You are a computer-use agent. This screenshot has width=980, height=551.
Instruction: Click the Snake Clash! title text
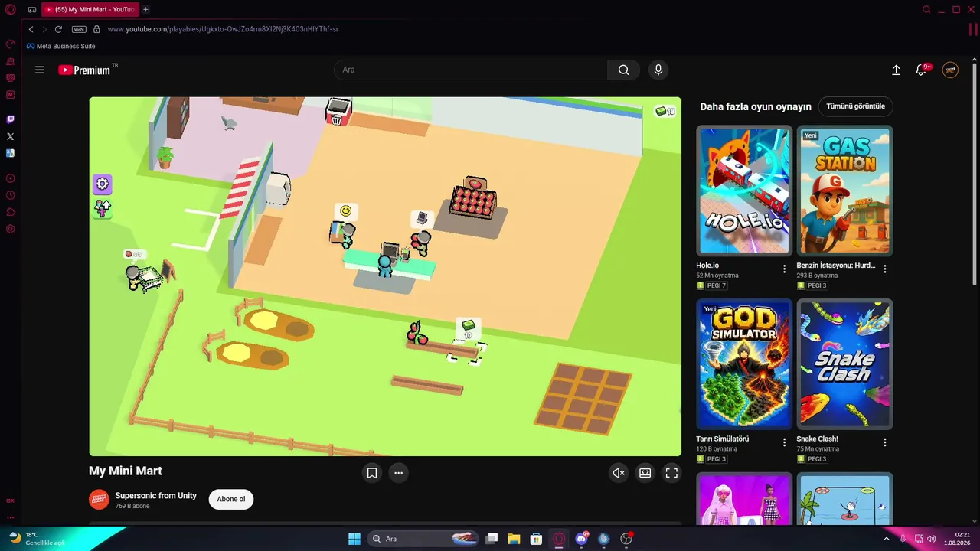pyautogui.click(x=818, y=439)
